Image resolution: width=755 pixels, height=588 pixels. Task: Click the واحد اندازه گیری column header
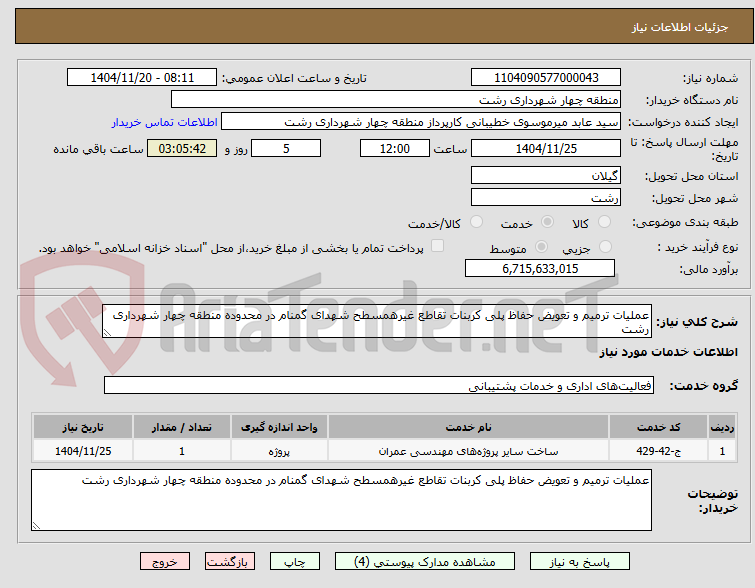point(279,427)
